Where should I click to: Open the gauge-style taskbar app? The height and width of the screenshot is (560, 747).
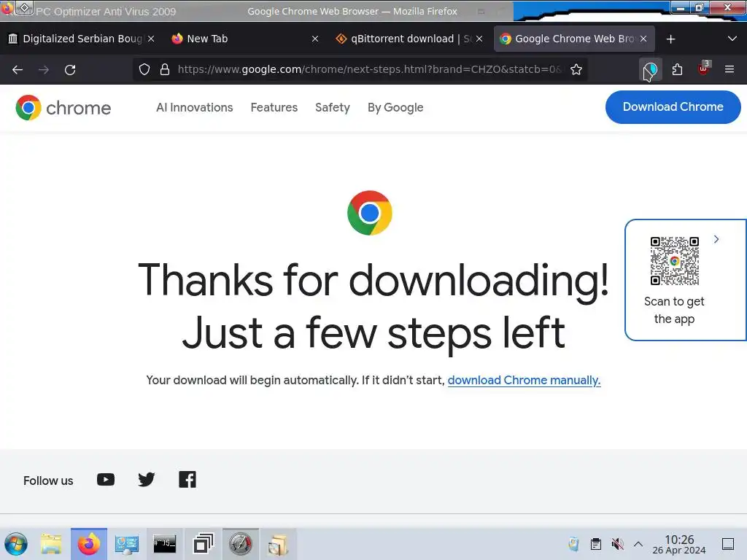click(x=241, y=544)
